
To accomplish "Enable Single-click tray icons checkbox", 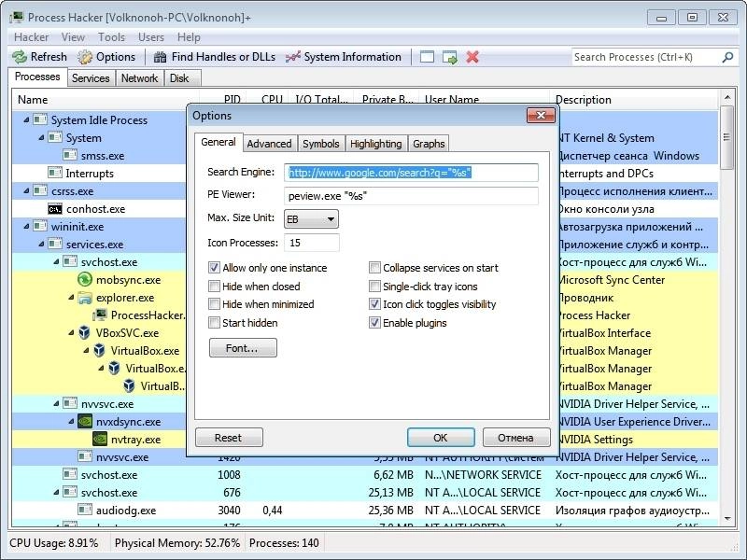I will (375, 287).
